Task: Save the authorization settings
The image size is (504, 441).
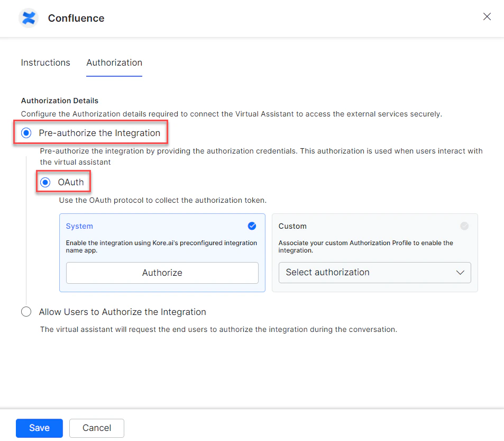Action: click(x=39, y=428)
